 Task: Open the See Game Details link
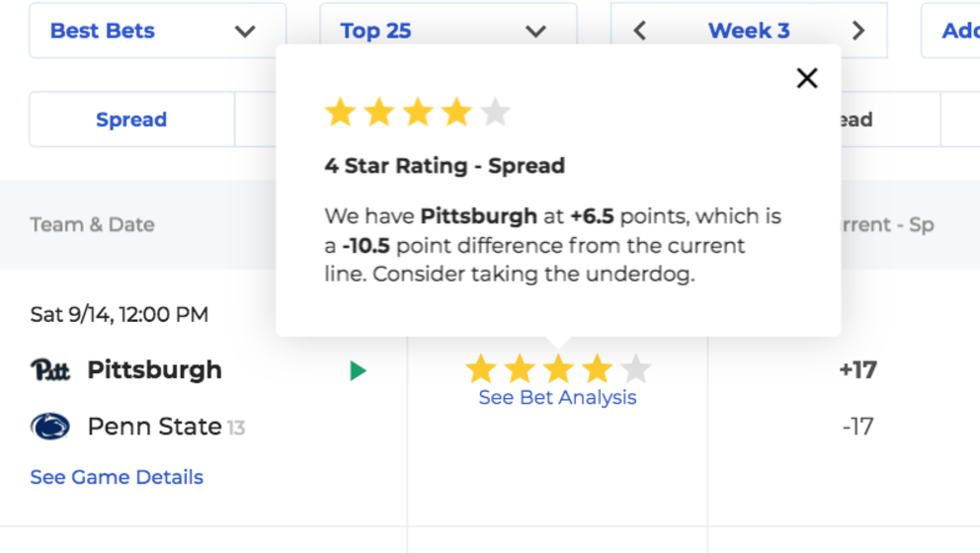coord(117,477)
